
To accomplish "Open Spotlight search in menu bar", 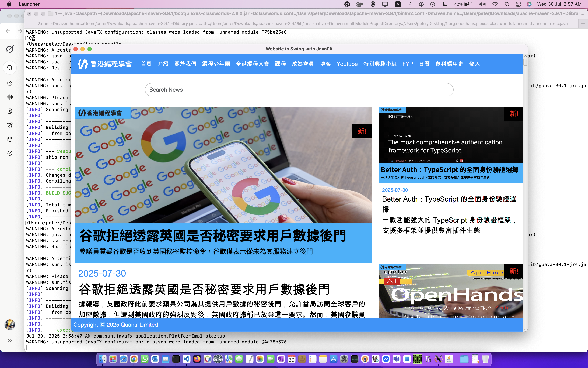I will pos(507,4).
